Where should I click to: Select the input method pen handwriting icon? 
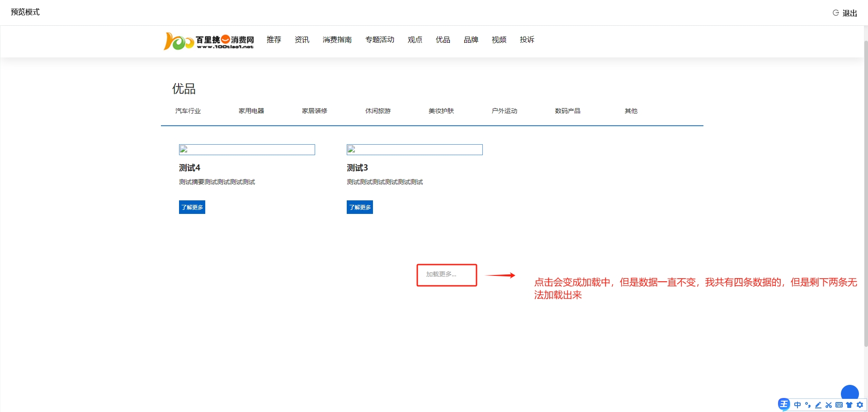click(818, 405)
